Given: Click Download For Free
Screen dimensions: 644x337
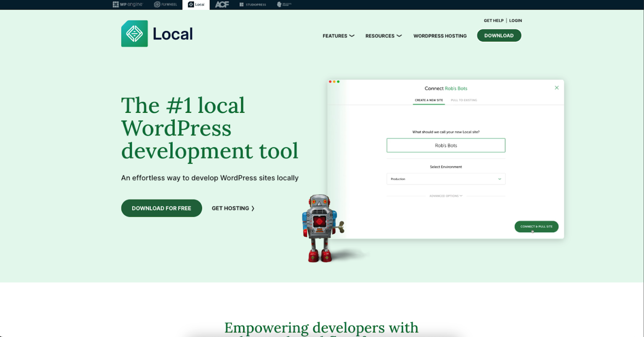Looking at the screenshot, I should pos(161,208).
